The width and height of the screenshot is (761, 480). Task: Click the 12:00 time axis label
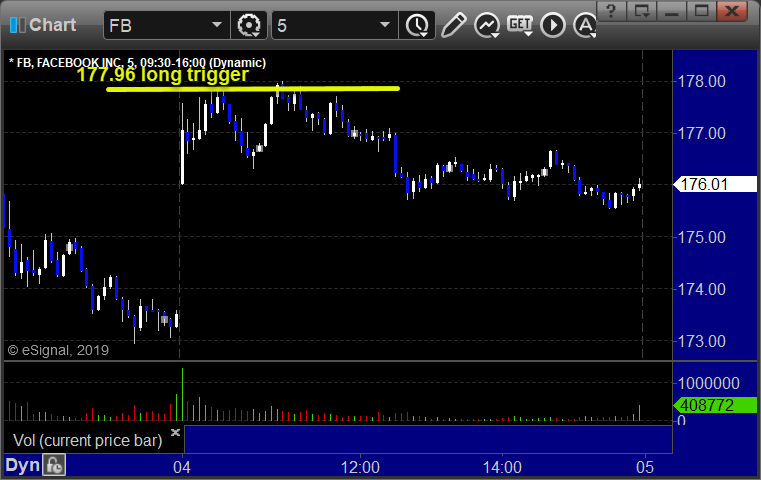click(x=360, y=467)
